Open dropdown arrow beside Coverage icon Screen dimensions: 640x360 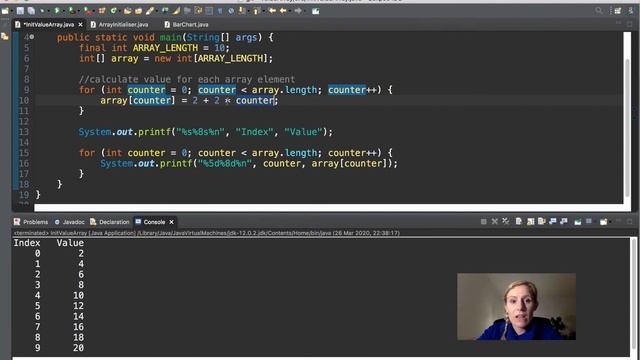pos(78,11)
